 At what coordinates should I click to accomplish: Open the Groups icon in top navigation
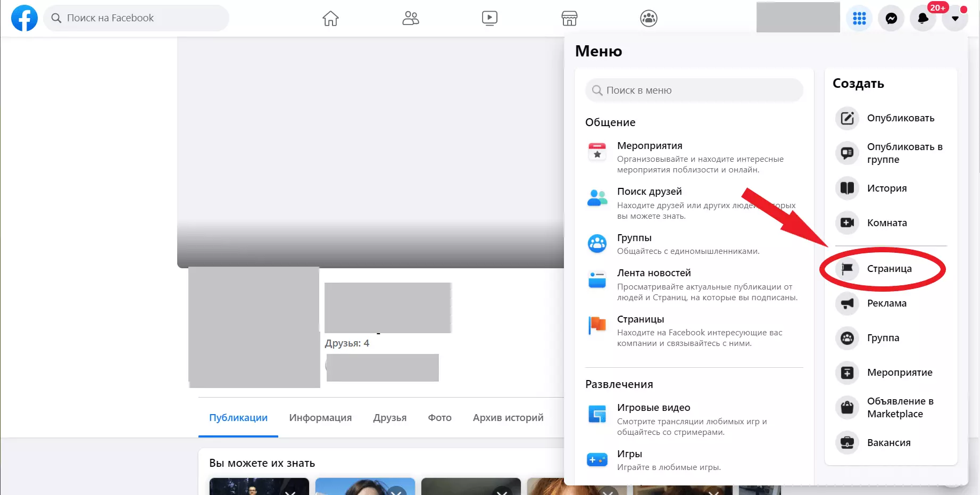click(x=649, y=18)
